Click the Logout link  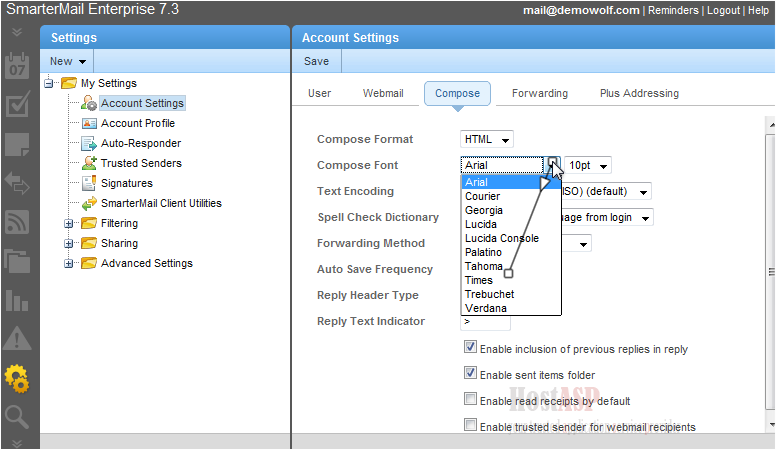coord(723,10)
